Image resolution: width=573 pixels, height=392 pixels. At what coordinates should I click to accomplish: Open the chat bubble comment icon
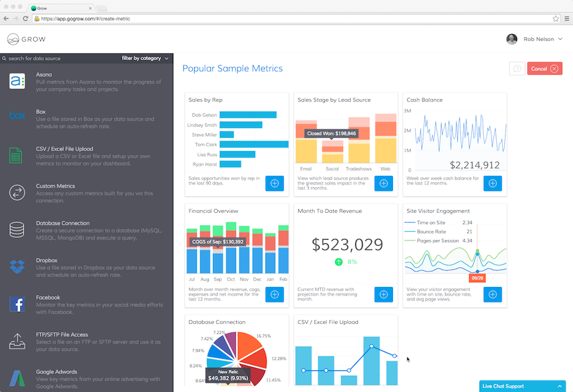[x=517, y=69]
